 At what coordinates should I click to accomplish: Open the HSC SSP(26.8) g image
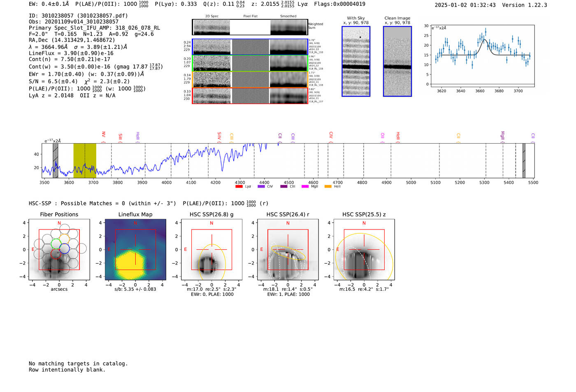pos(211,250)
